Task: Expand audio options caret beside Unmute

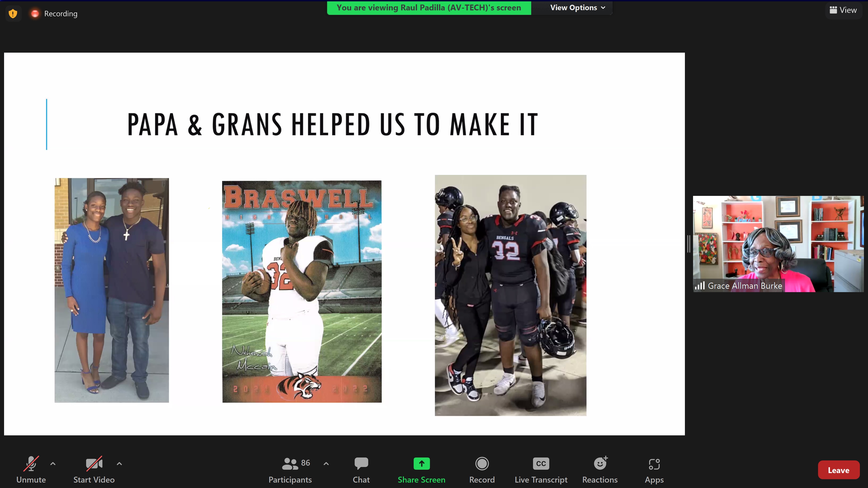Action: 53,464
